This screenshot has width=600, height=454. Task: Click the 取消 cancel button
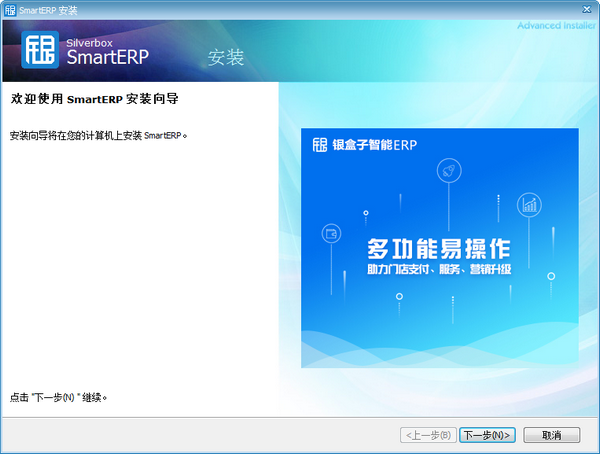pyautogui.click(x=551, y=435)
